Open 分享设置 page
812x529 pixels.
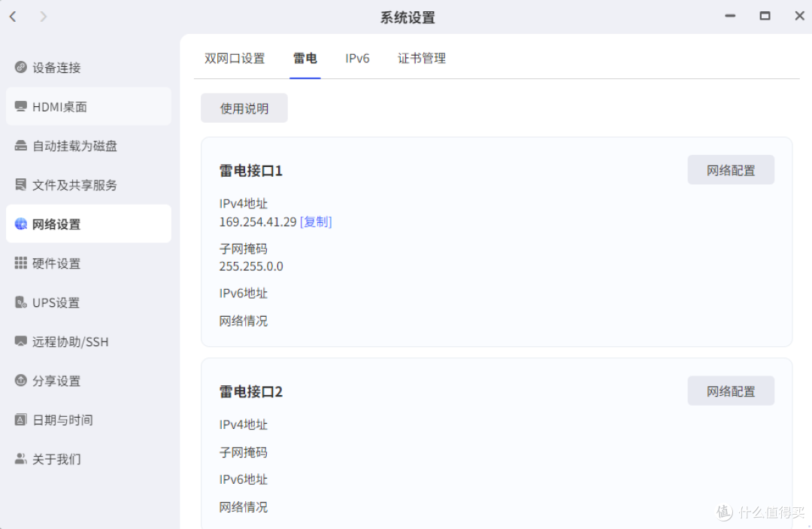(89, 381)
